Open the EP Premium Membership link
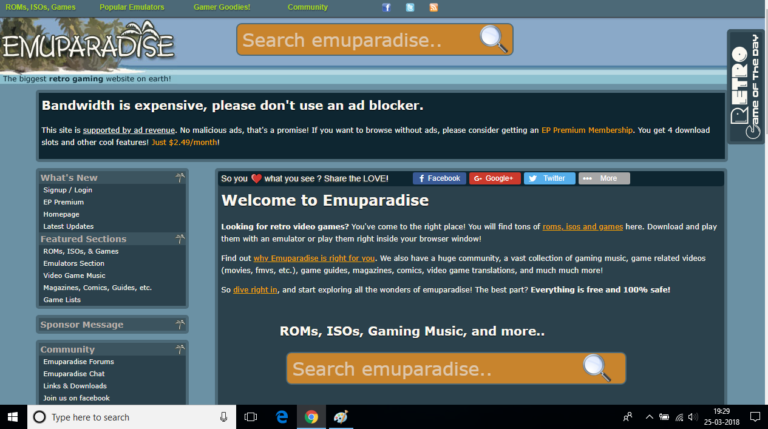 click(x=587, y=130)
